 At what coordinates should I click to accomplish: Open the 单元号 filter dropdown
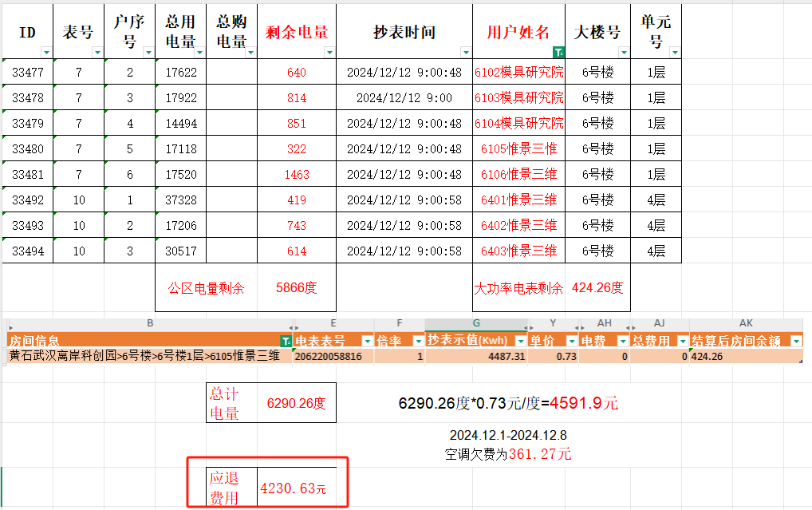pos(676,52)
